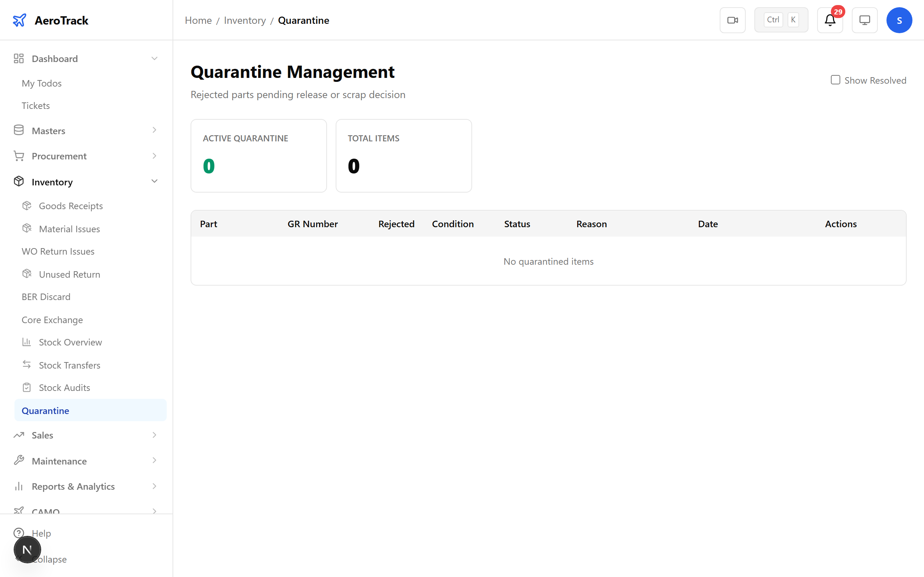Collapse the Inventory section chevron

tap(154, 181)
